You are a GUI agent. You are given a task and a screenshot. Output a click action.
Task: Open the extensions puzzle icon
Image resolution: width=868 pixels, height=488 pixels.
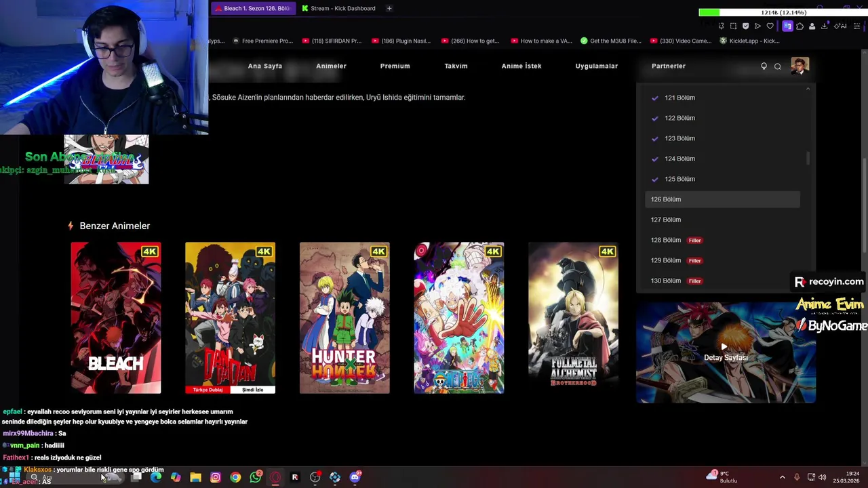point(800,26)
